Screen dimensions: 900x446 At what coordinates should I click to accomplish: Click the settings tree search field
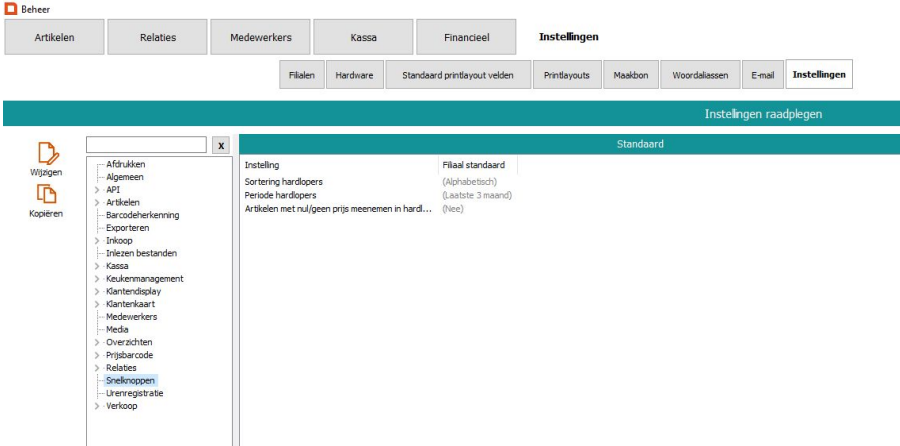[147, 146]
